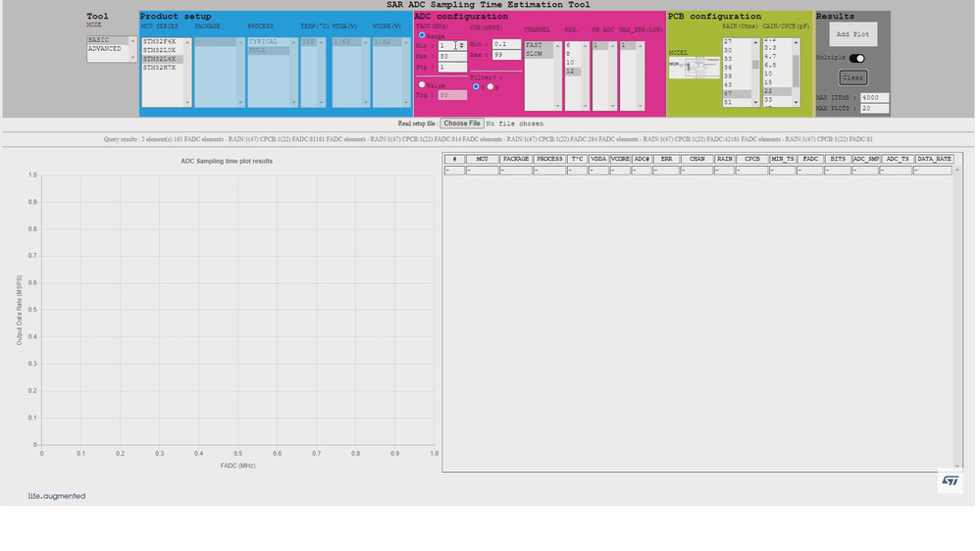Choose STM32L0X MCU series
Screen dimensions: 980x551
(163, 51)
